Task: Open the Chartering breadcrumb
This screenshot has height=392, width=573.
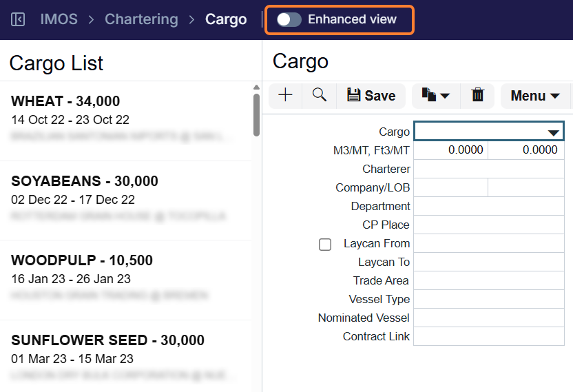Action: click(141, 19)
